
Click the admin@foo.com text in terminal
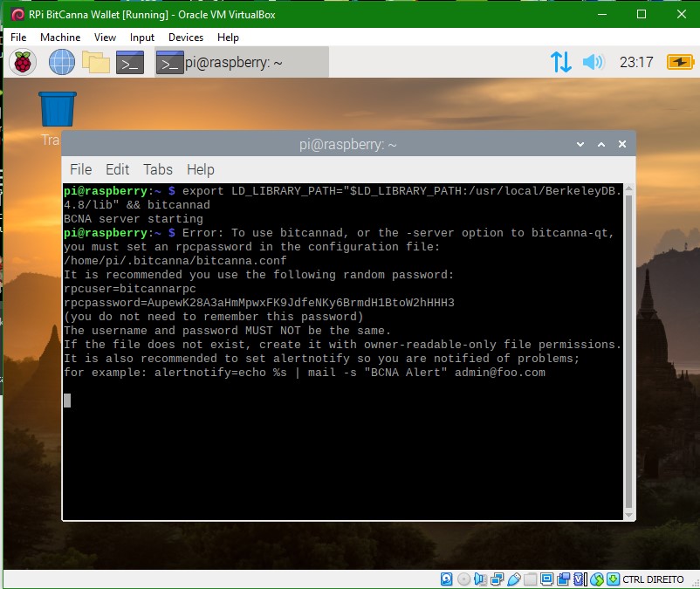pyautogui.click(x=500, y=372)
